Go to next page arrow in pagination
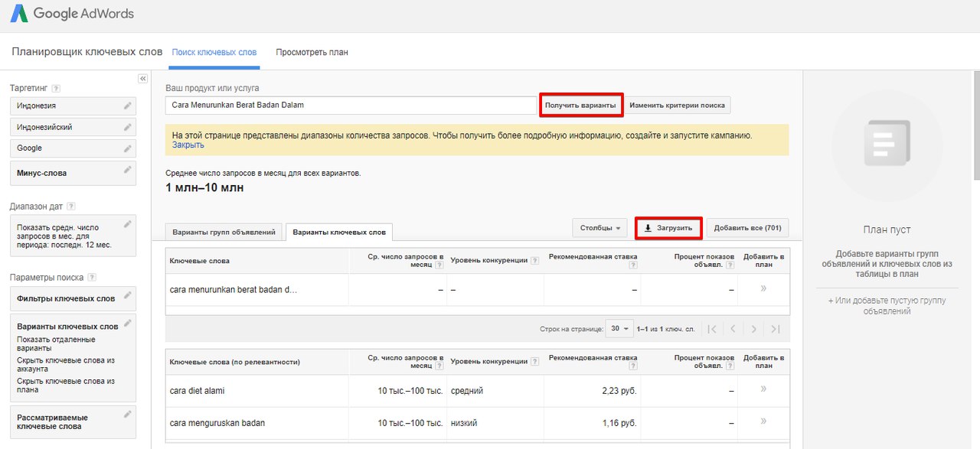Image resolution: width=980 pixels, height=449 pixels. pos(754,329)
